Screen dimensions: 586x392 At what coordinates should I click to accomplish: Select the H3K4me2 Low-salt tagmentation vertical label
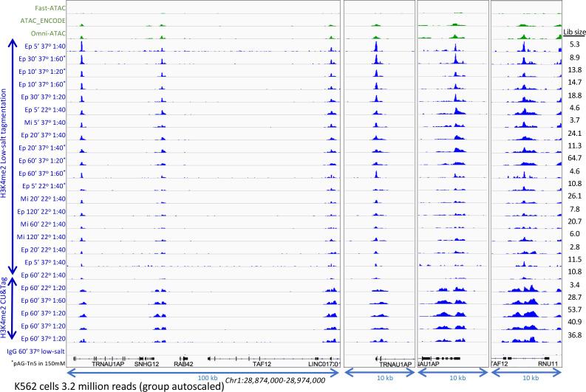pyautogui.click(x=4, y=142)
